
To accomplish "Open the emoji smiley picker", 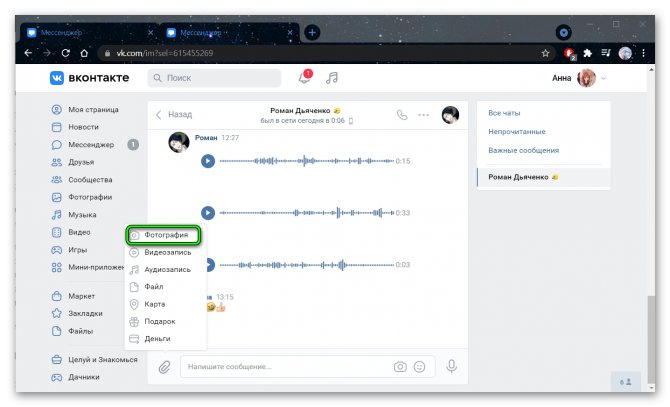I will [x=420, y=367].
